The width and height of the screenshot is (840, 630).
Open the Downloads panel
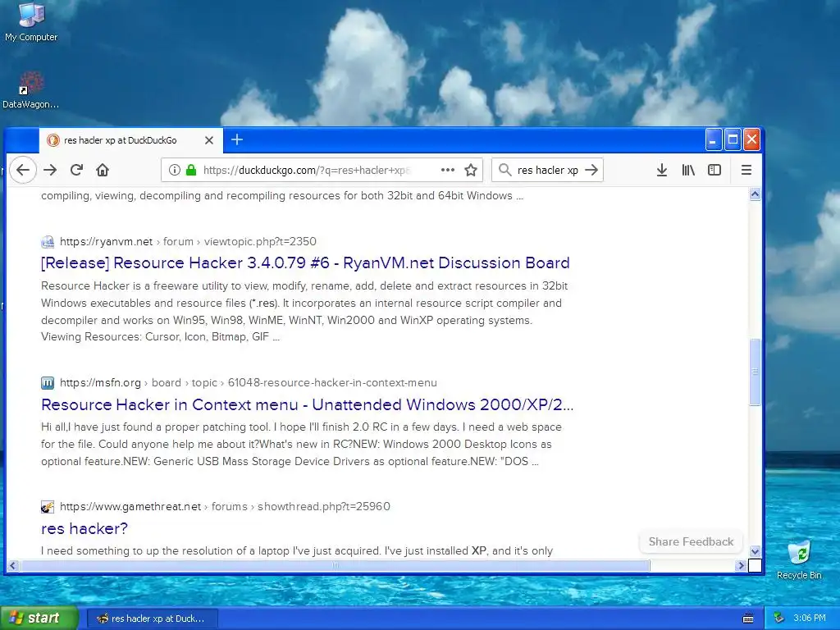click(x=662, y=170)
